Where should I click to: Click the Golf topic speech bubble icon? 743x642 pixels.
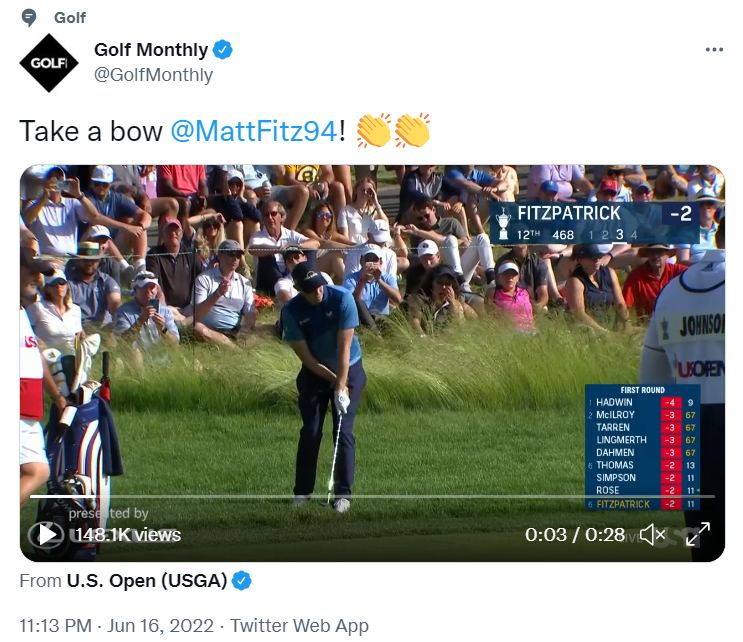click(x=29, y=17)
